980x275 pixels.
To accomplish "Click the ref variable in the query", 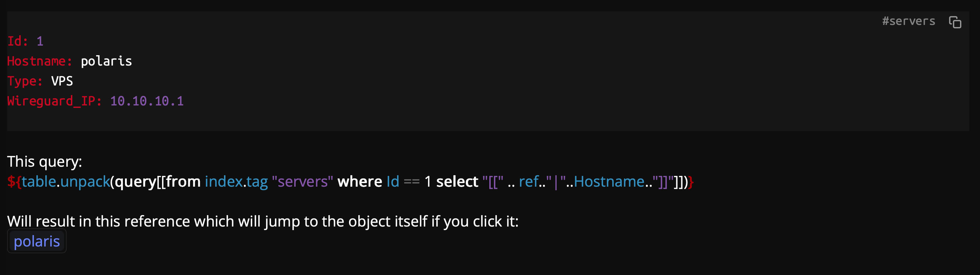I will tap(529, 182).
